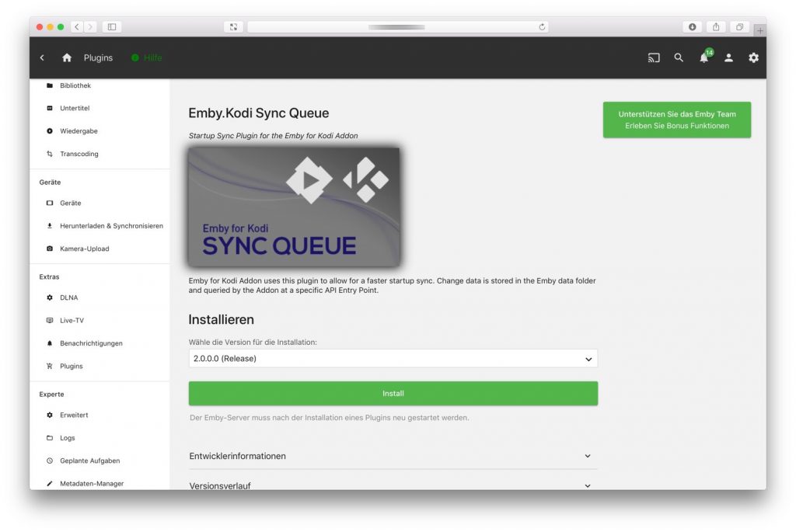Open the user profile icon

pyautogui.click(x=728, y=57)
